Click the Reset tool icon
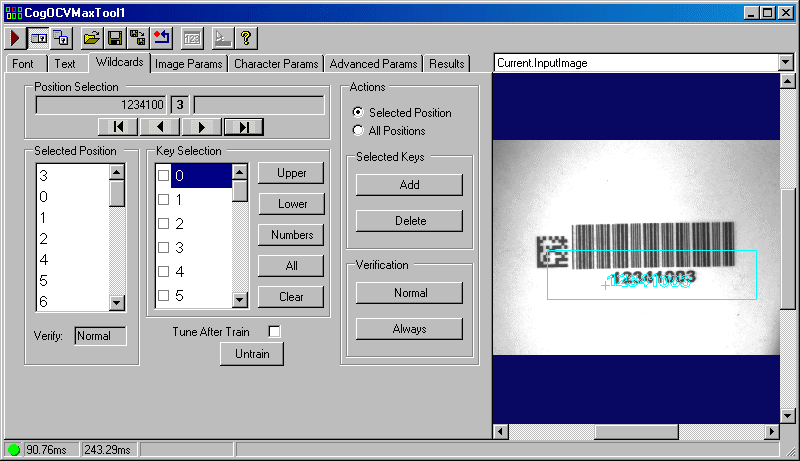 pyautogui.click(x=162, y=38)
